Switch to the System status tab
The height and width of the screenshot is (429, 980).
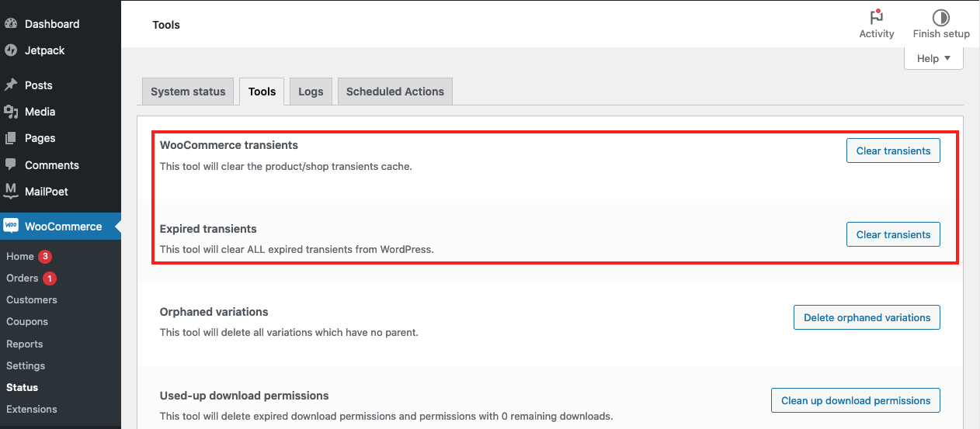tap(188, 92)
